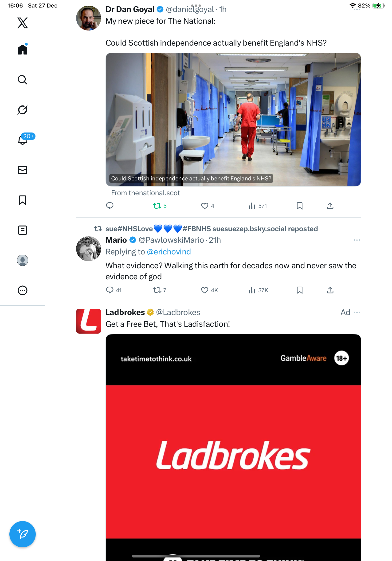
Task: Open more options on Ladbrokes ad
Action: click(x=357, y=312)
